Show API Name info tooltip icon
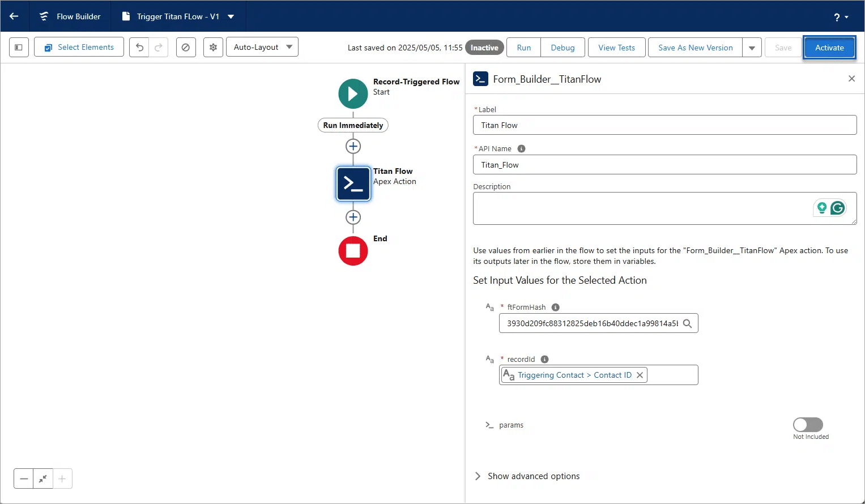 (521, 148)
